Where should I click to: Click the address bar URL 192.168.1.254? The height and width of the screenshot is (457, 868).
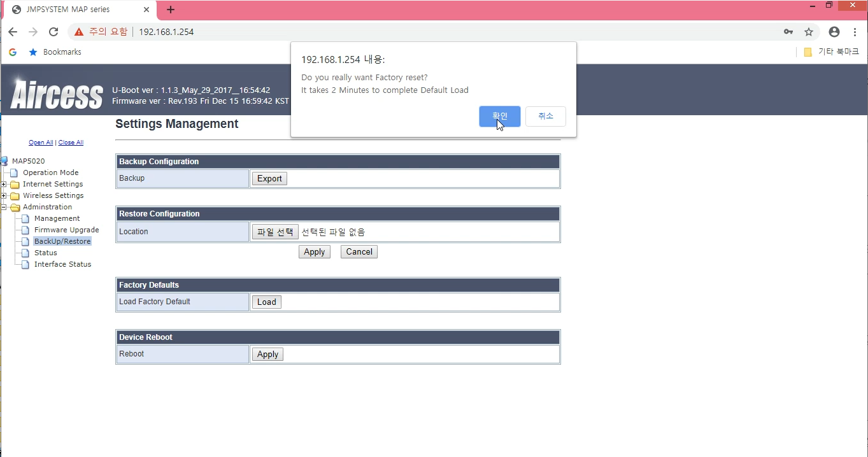click(x=166, y=32)
